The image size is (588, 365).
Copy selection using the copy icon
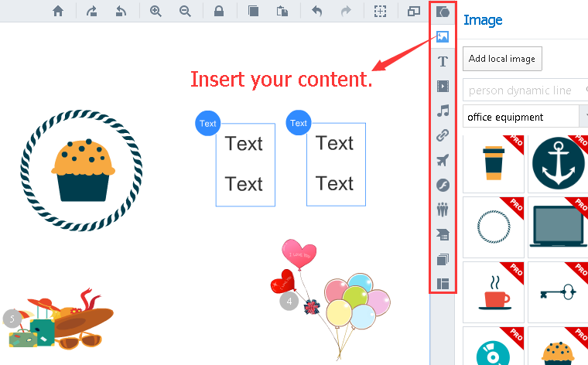click(254, 12)
